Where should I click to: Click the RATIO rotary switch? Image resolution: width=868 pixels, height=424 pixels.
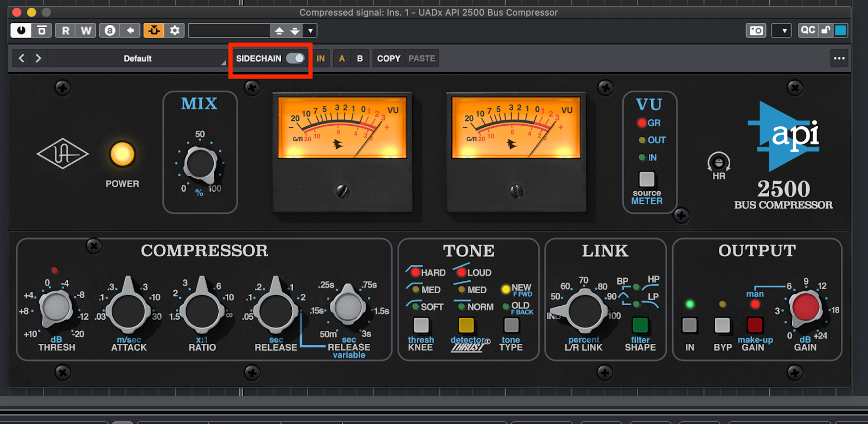pos(202,308)
